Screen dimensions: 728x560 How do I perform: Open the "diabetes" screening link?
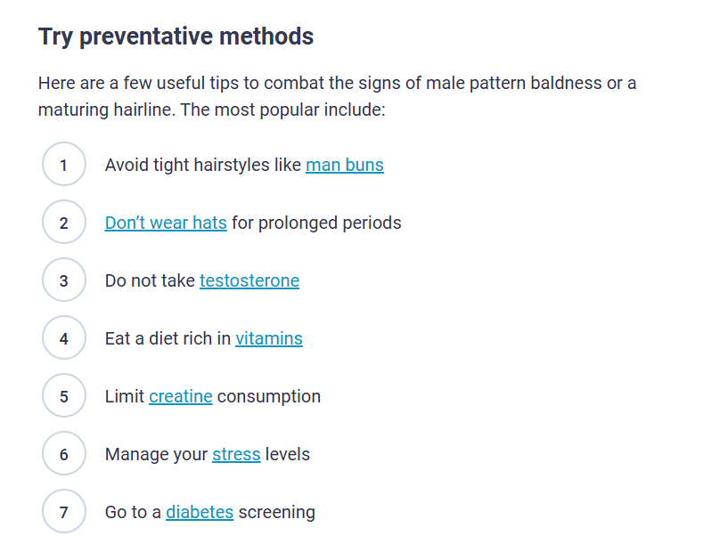[200, 512]
